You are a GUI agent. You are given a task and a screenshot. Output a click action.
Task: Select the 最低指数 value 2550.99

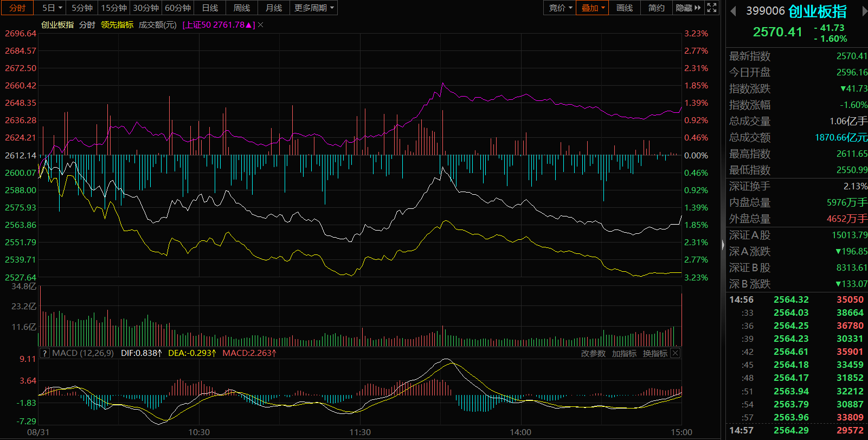point(852,170)
